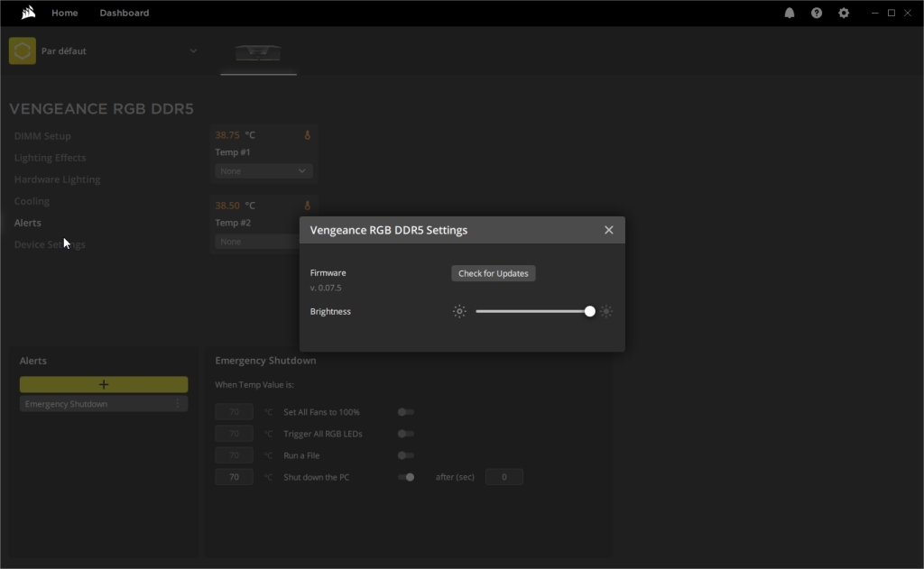Toggle Set All Fans to 100%

click(405, 412)
